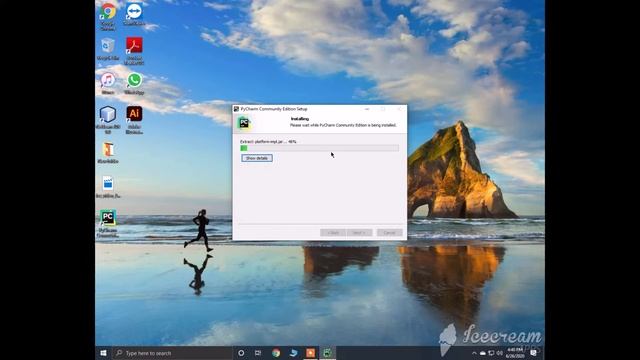Open the Action Center notifications icon
The height and width of the screenshot is (360, 640).
(533, 353)
